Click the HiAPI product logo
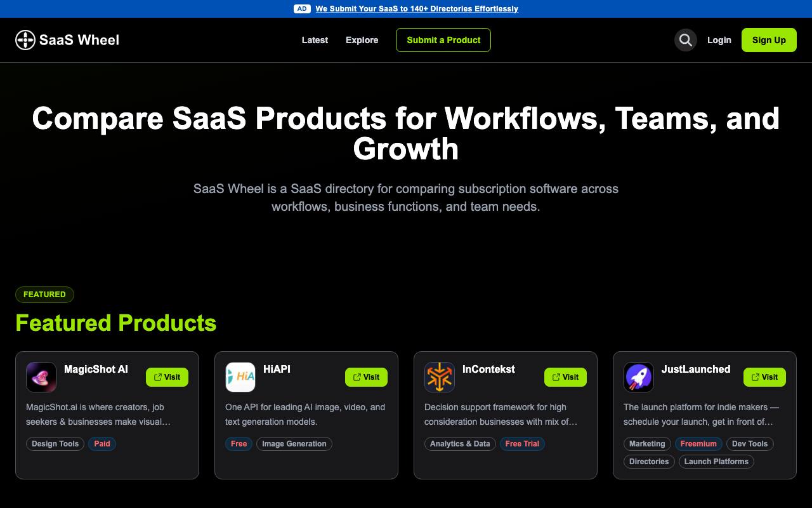This screenshot has width=812, height=508. click(240, 377)
